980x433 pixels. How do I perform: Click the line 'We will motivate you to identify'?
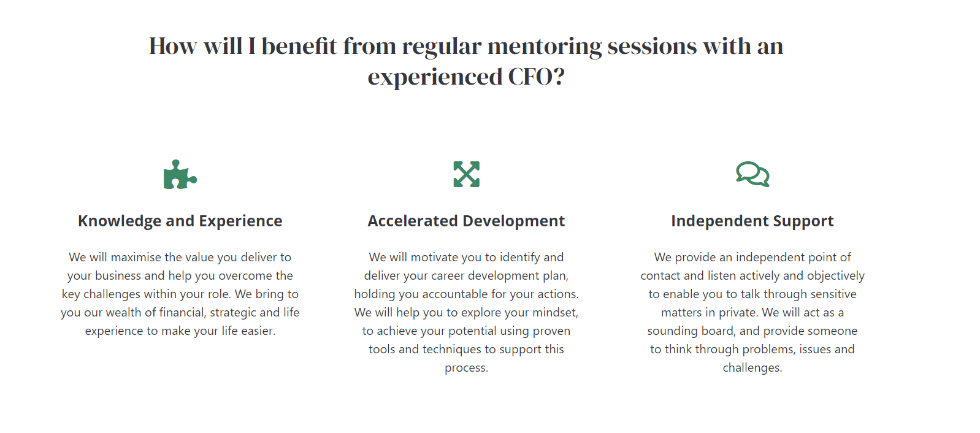coord(466,257)
